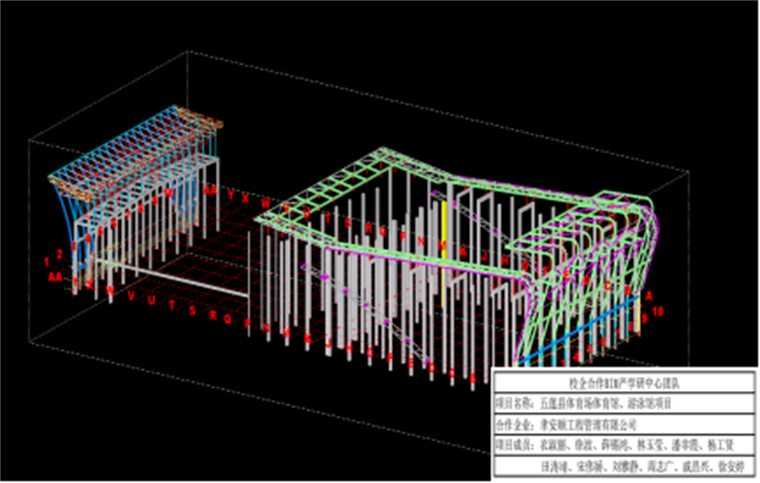
Task: Select the white horizontal beam at lower left
Action: 180,281
